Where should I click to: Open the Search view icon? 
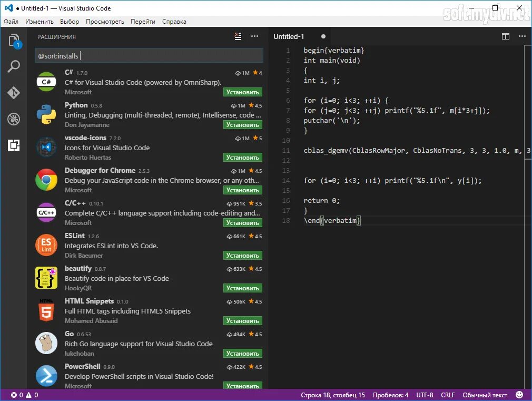point(14,66)
